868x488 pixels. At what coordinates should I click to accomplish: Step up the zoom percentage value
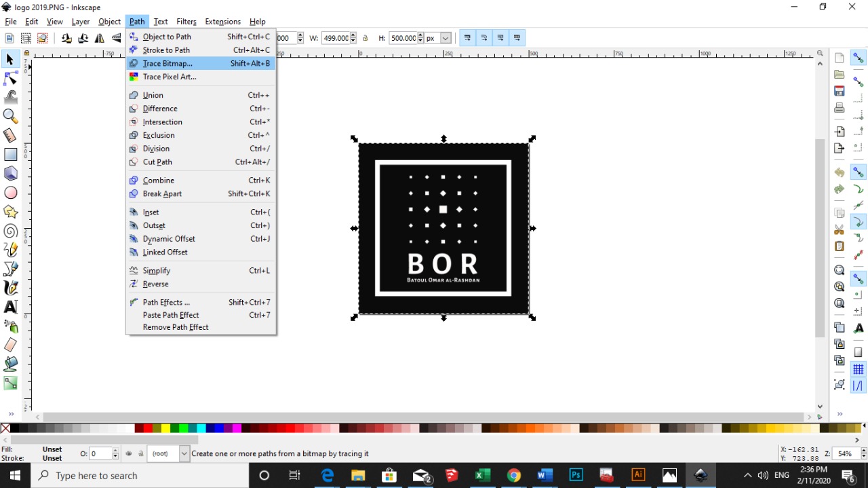[863, 451]
